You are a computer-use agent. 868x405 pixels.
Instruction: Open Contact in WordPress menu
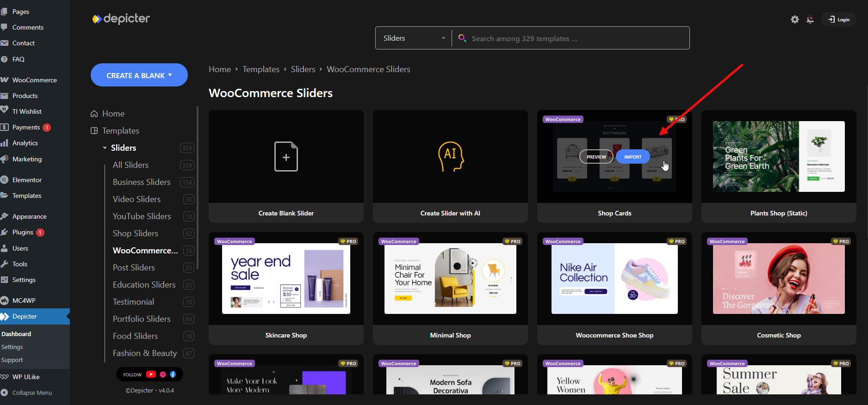(24, 43)
